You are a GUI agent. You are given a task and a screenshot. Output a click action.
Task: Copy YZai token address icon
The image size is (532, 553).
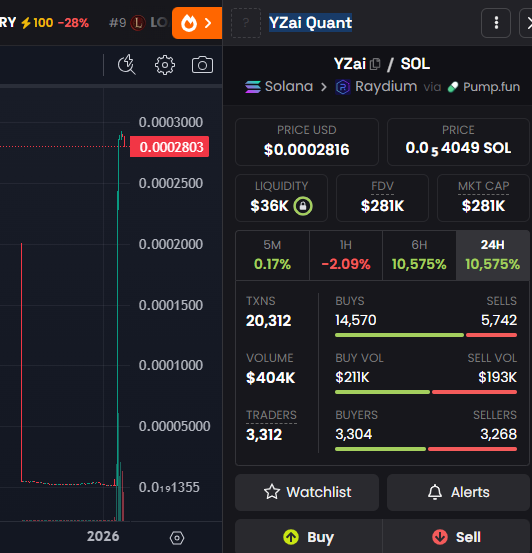375,64
